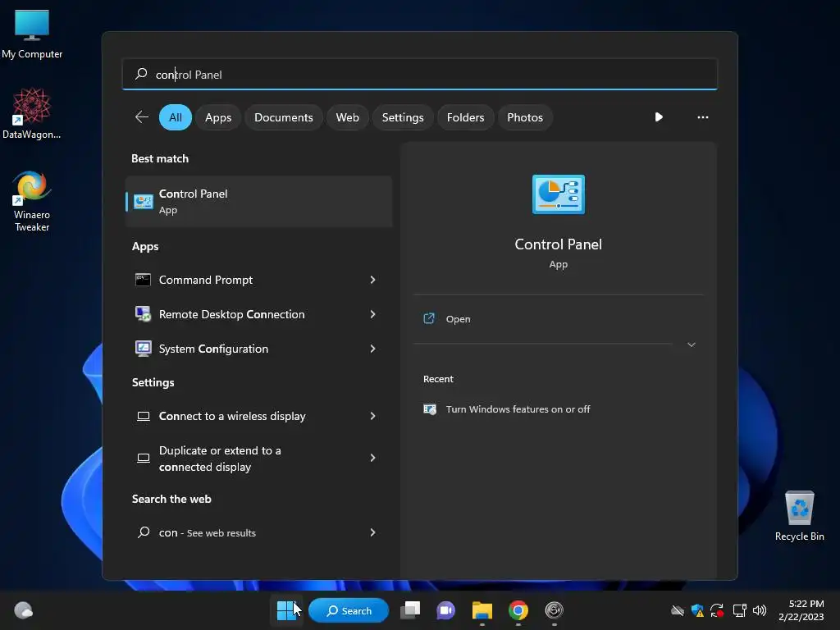The image size is (840, 630).
Task: Select System Configuration result
Action: pyautogui.click(x=258, y=349)
